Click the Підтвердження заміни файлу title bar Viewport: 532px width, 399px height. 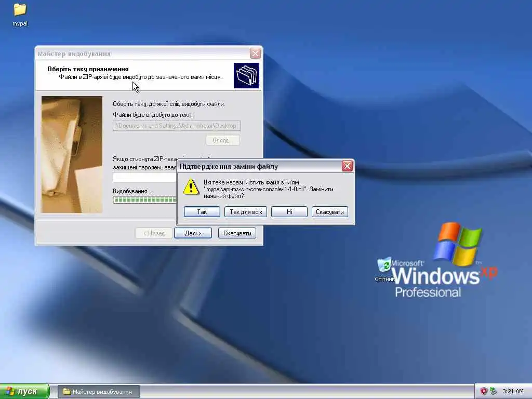tap(260, 166)
